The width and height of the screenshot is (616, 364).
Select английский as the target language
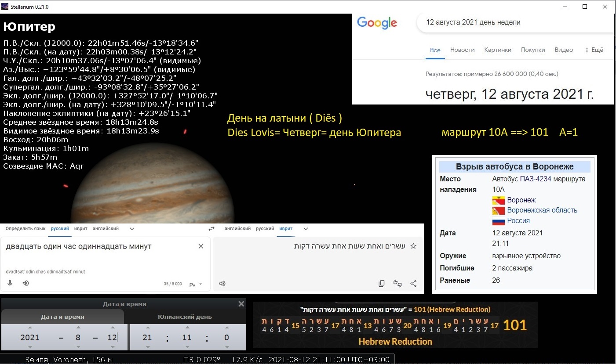[x=237, y=229]
